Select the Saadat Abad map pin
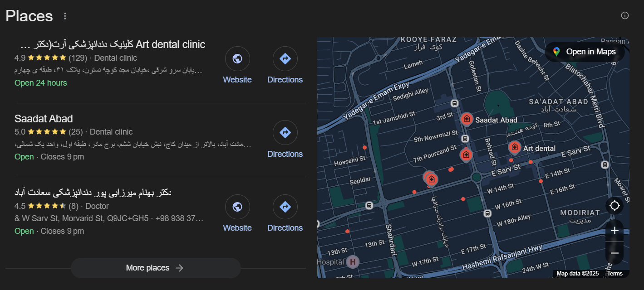Image resolution: width=644 pixels, height=290 pixels. coord(466,119)
